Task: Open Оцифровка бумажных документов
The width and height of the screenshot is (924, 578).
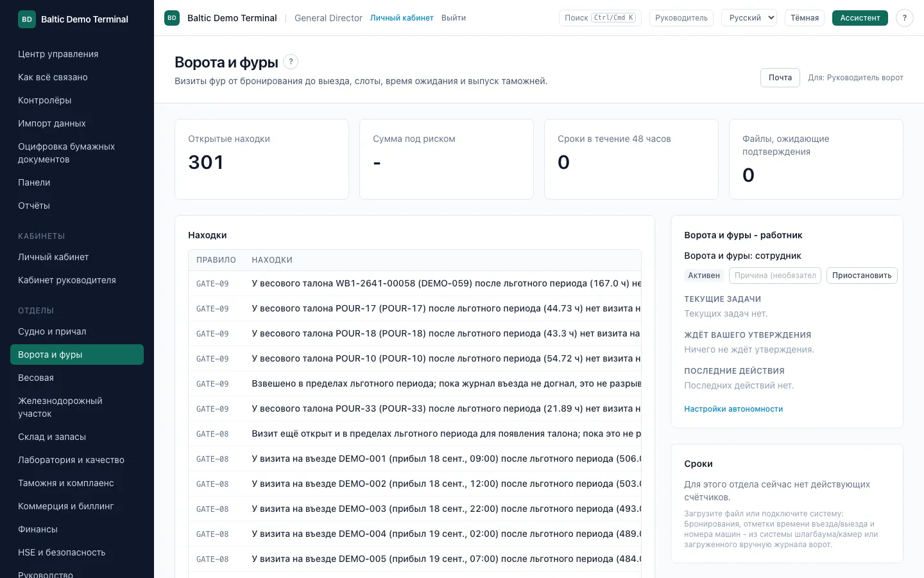Action: point(77,153)
